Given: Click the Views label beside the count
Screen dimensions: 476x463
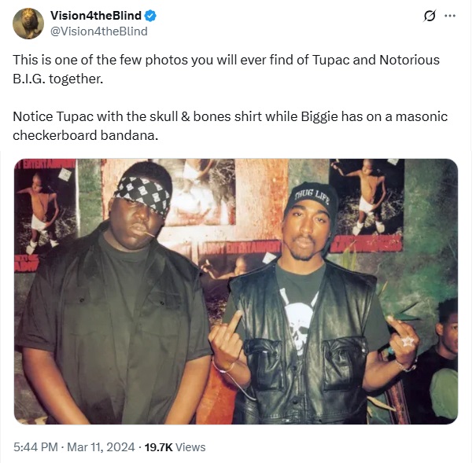Looking at the screenshot, I should click(x=190, y=447).
